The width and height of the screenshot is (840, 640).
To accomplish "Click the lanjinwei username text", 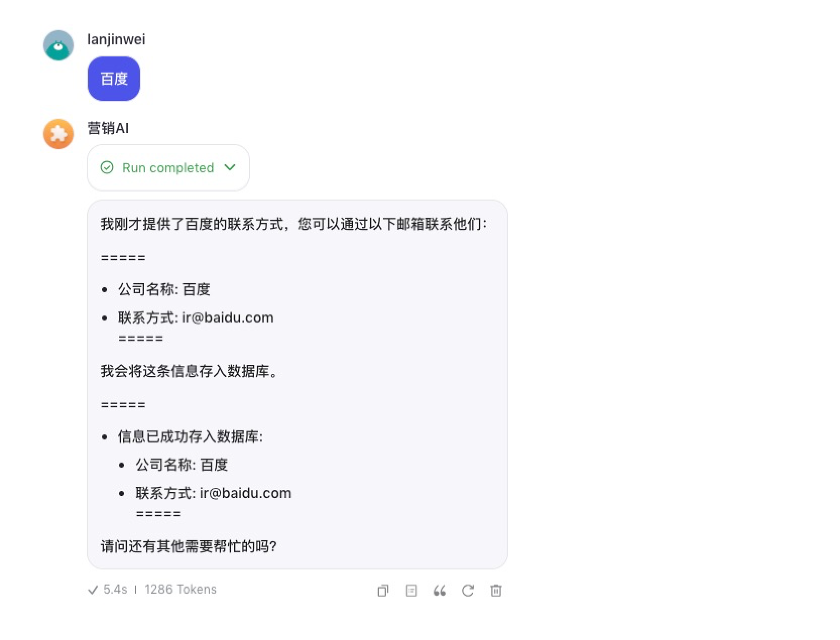I will pyautogui.click(x=116, y=39).
